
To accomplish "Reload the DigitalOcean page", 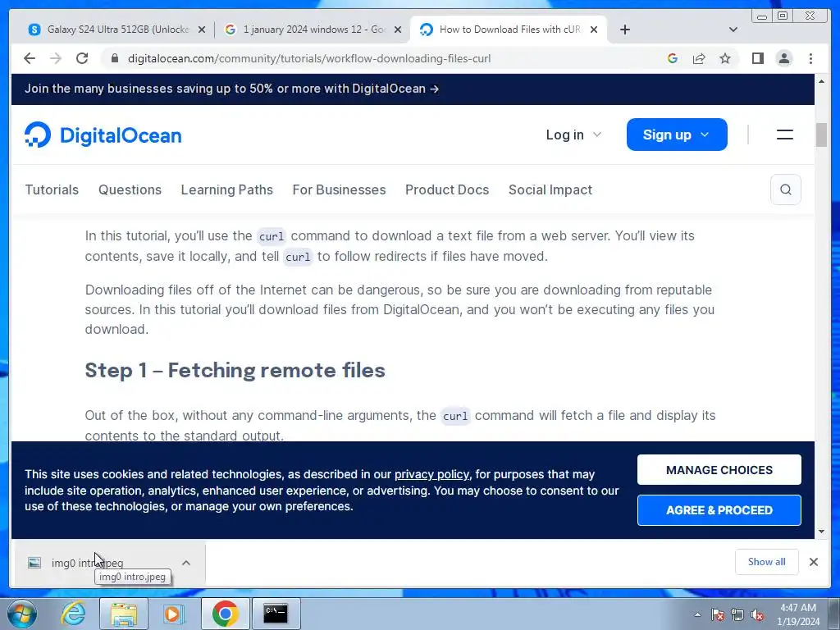I will pos(82,58).
